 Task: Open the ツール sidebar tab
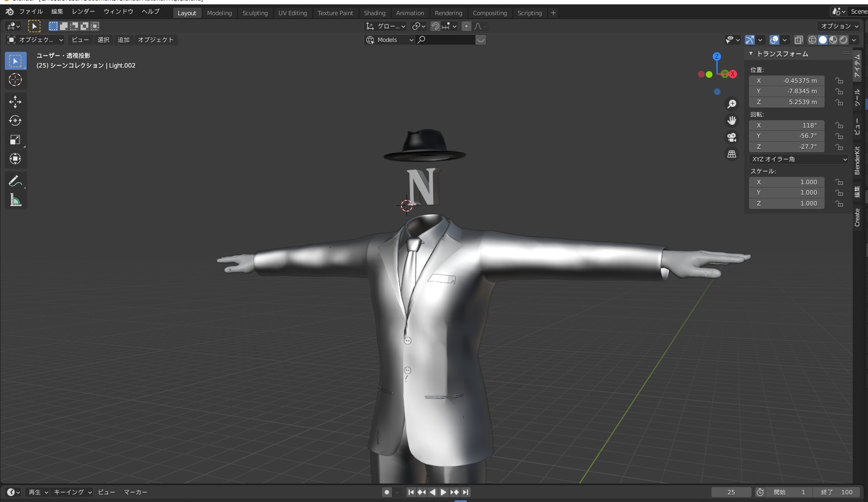tap(858, 97)
